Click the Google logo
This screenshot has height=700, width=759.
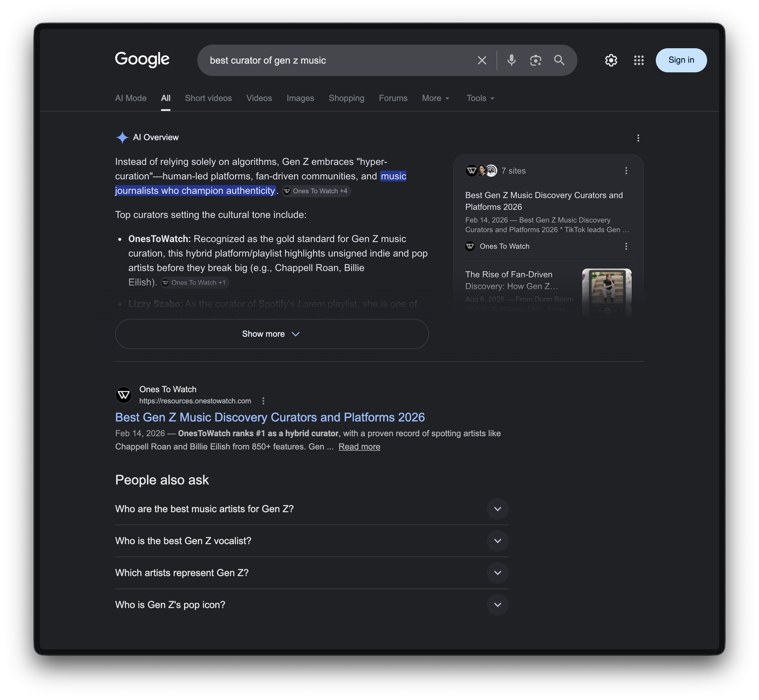[142, 59]
